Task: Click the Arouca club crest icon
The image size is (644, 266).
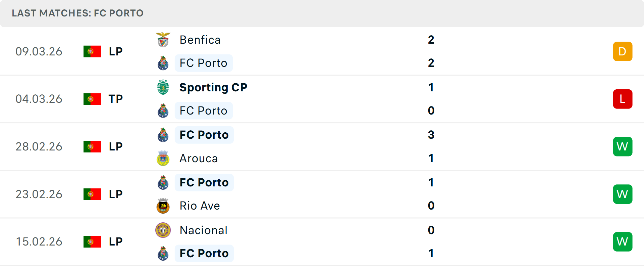Action: point(163,158)
